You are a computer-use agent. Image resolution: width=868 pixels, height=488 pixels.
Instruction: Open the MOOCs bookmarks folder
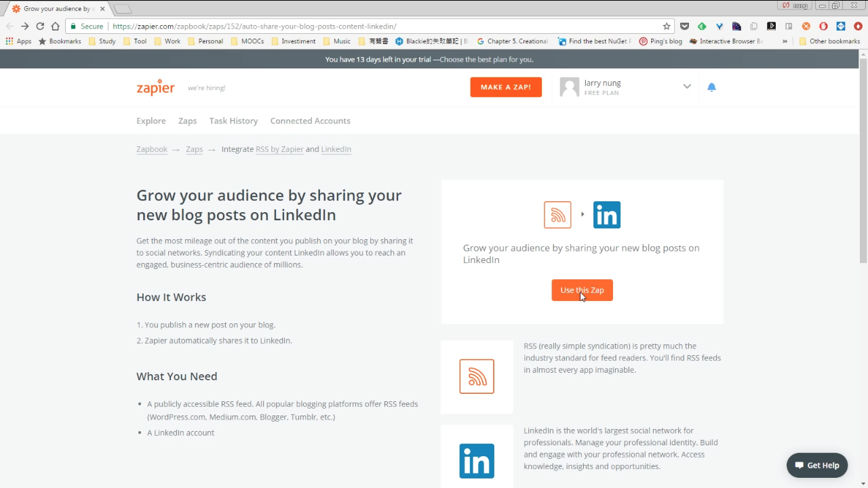click(x=247, y=41)
